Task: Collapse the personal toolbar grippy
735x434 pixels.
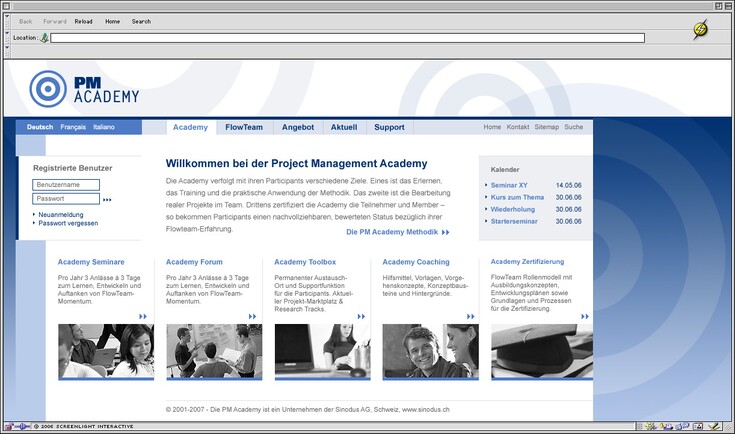Action: [7, 51]
